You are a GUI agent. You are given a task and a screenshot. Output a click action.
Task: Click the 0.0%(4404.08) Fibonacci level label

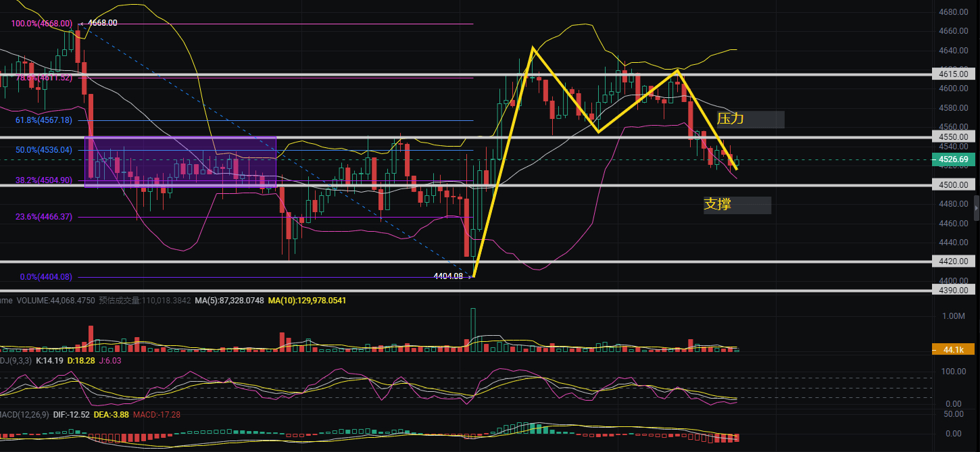[x=47, y=277]
